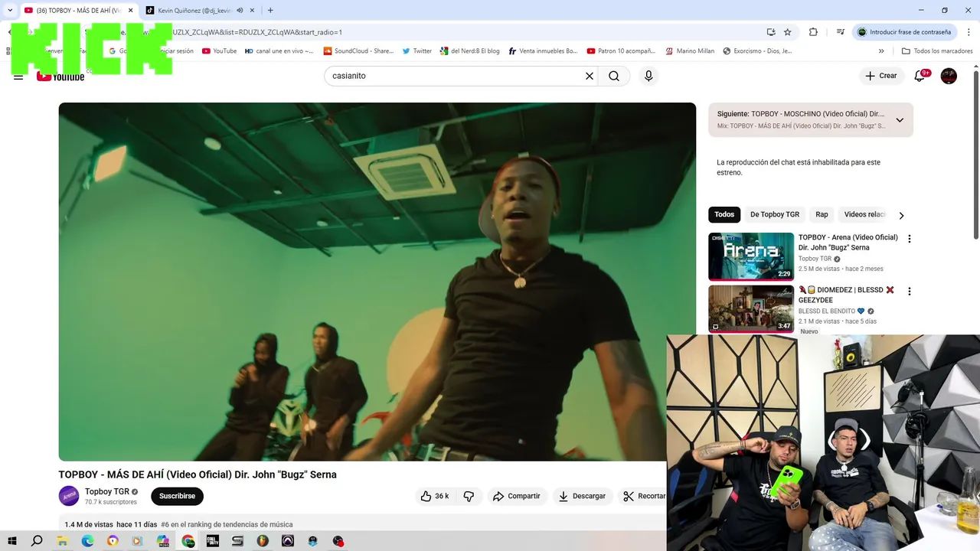Open the Arena video thumbnail
The height and width of the screenshot is (551, 980).
pos(751,256)
